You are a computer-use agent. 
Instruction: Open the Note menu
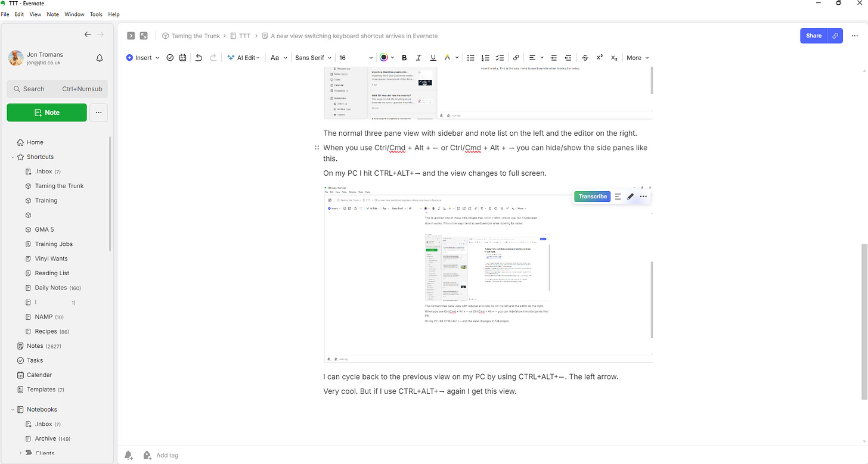tap(53, 14)
